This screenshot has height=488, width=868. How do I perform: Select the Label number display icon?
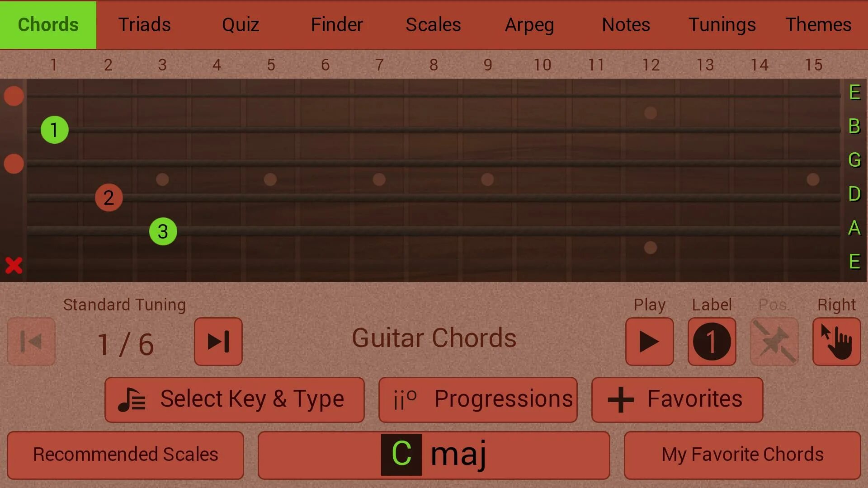712,341
